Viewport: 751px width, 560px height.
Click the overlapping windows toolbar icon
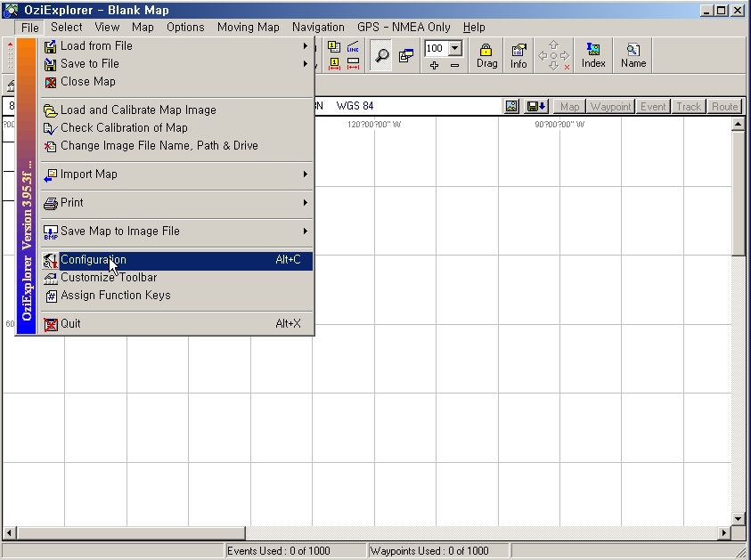pyautogui.click(x=406, y=55)
